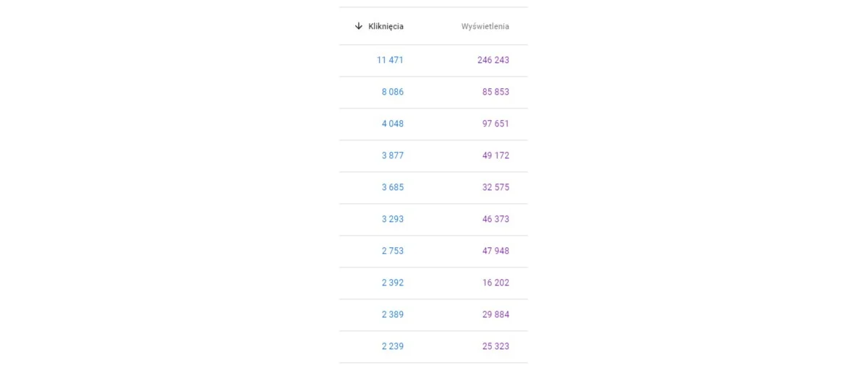Choose the 2 392 clicks value
This screenshot has height=365, width=868.
(x=393, y=283)
